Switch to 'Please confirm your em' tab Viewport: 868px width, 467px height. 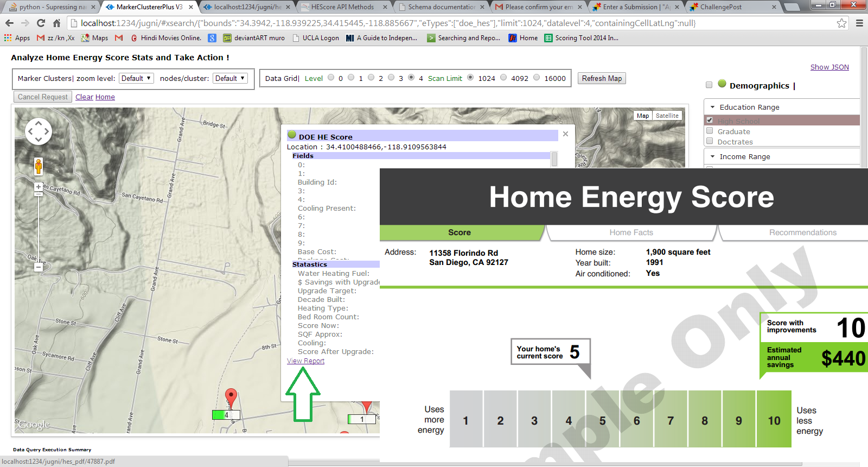point(538,7)
